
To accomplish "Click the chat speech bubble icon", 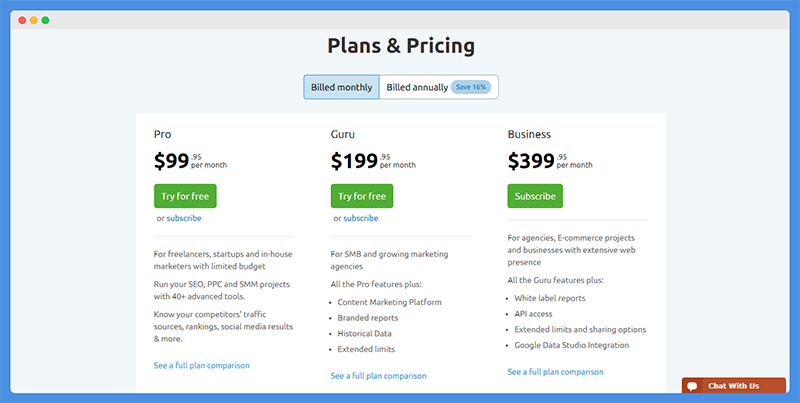I will click(x=692, y=386).
